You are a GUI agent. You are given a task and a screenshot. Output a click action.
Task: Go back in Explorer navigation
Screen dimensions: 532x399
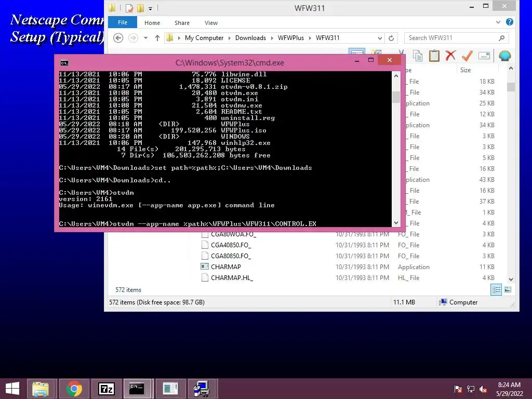(118, 37)
